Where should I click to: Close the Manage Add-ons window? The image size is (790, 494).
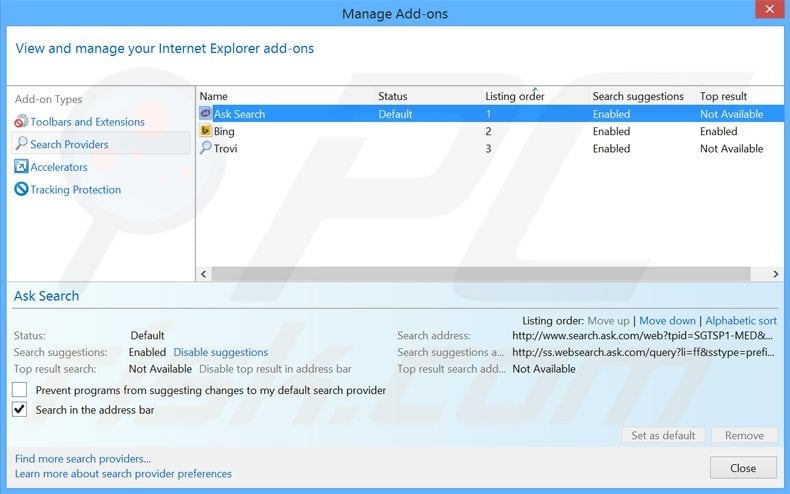[769, 9]
